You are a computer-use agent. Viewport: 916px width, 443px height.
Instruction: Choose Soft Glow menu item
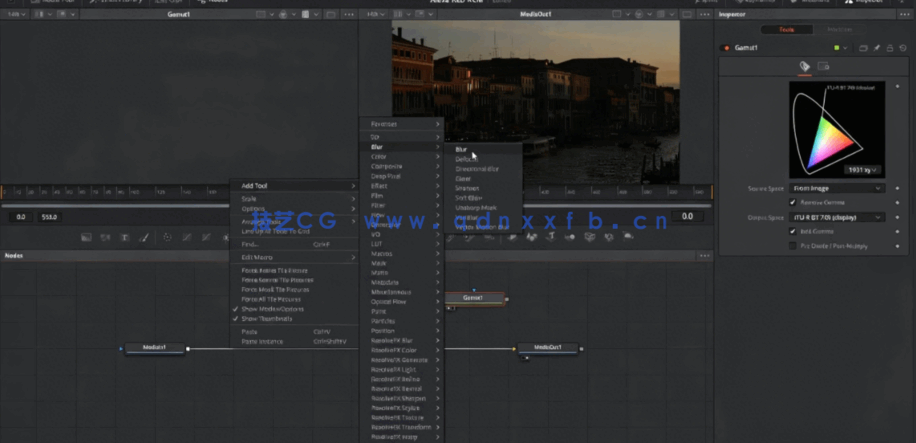pyautogui.click(x=484, y=198)
